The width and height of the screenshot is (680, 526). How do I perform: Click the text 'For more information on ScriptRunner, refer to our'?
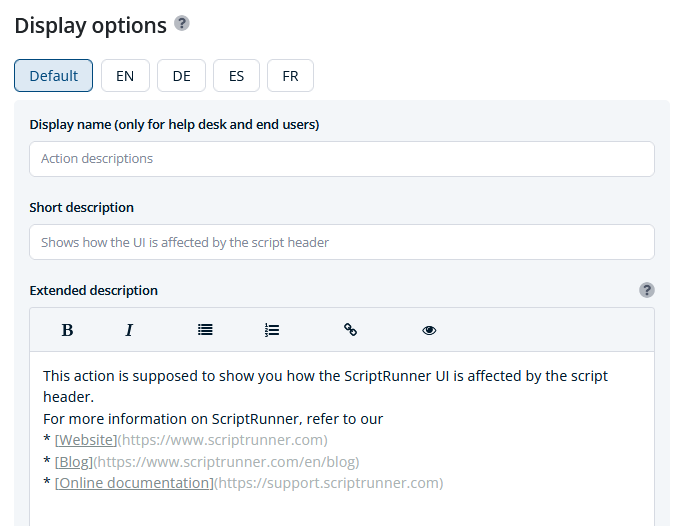tap(213, 419)
